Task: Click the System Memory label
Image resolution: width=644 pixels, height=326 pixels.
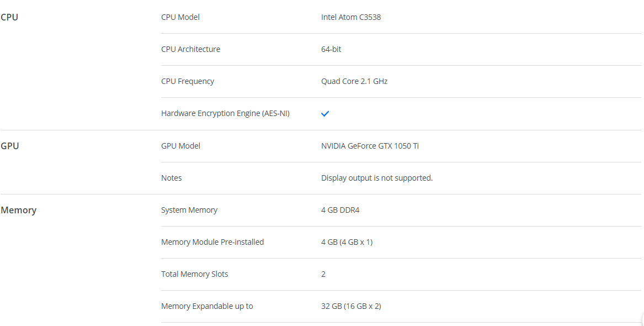Action: click(x=189, y=210)
